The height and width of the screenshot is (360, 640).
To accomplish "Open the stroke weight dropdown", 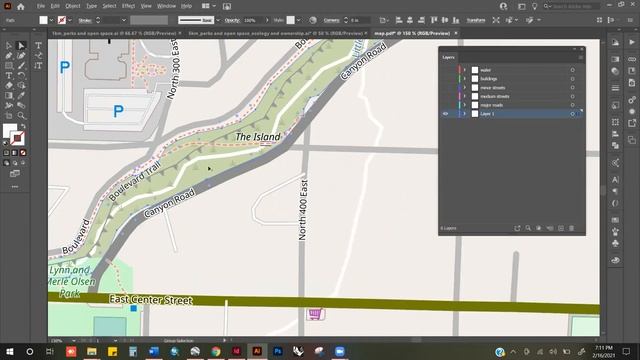I will click(124, 20).
